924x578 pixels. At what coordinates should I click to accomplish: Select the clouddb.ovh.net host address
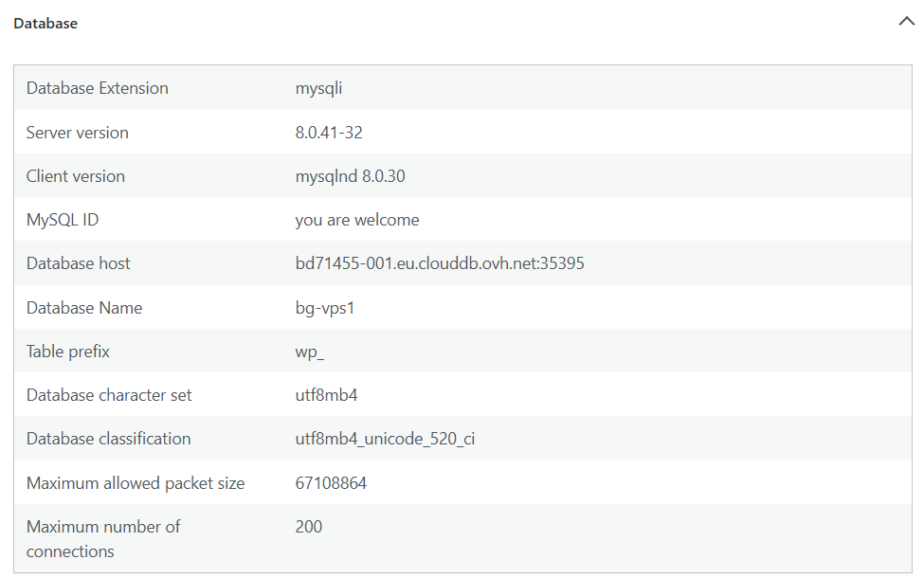(440, 263)
